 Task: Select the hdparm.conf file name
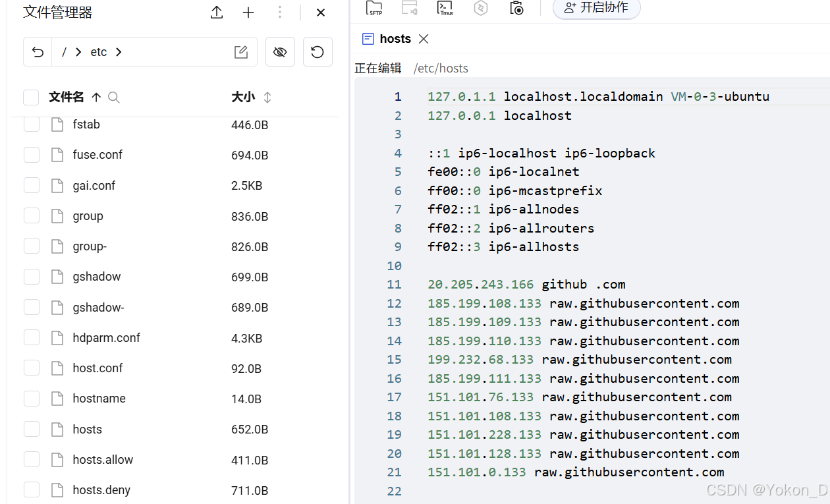point(107,338)
